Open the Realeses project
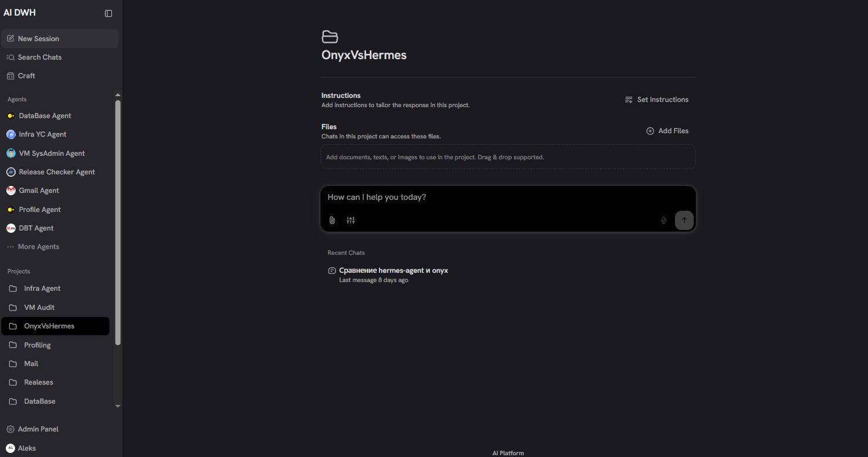The width and height of the screenshot is (868, 457). (x=56, y=382)
